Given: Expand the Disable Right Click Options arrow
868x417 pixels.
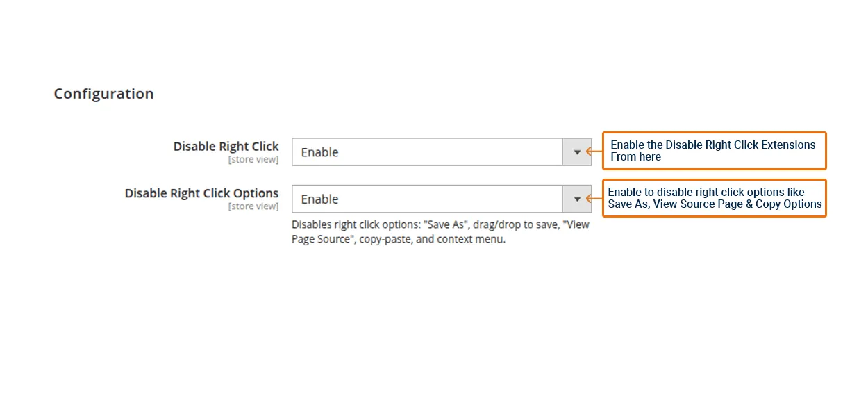Looking at the screenshot, I should pos(576,199).
